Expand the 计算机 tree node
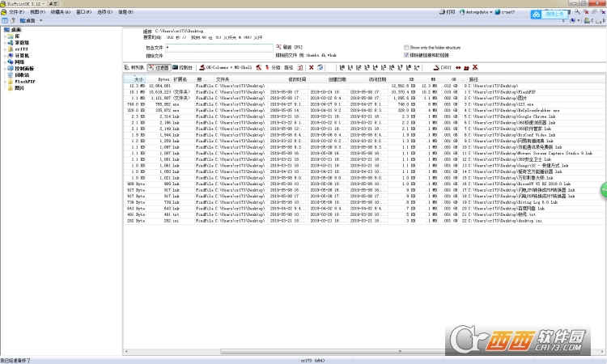The height and width of the screenshot is (364, 607). tap(4, 54)
